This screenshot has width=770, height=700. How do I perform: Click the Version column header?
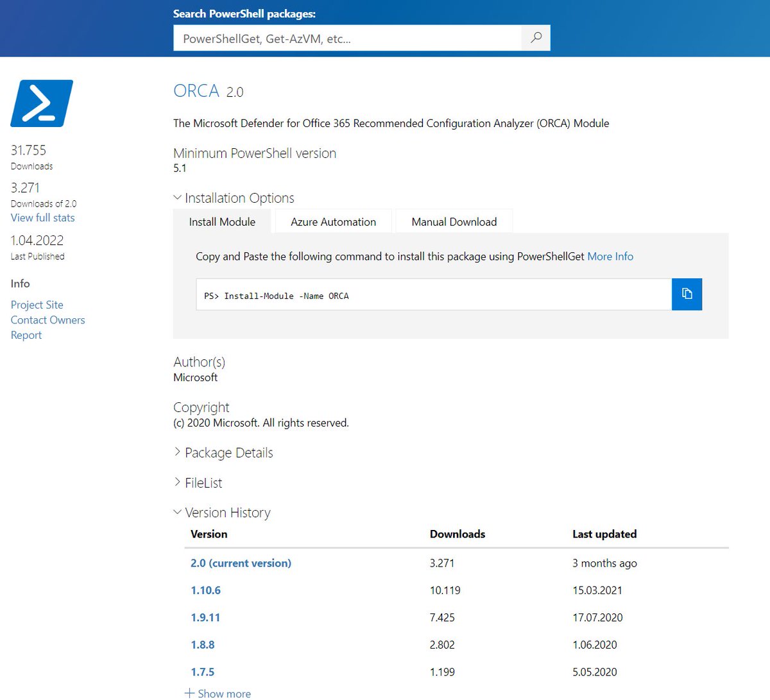click(209, 534)
